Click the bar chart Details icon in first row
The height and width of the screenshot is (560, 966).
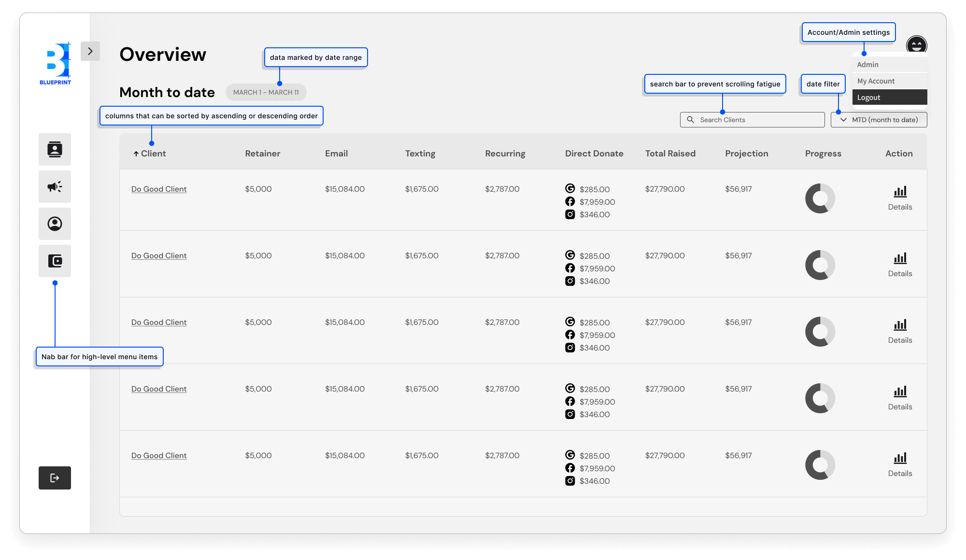[x=900, y=192]
